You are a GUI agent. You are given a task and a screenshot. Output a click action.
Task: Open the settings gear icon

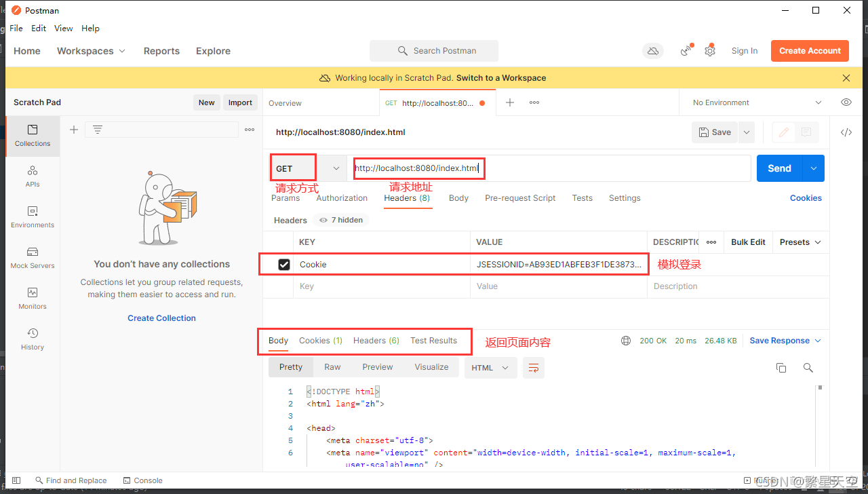[x=710, y=51]
